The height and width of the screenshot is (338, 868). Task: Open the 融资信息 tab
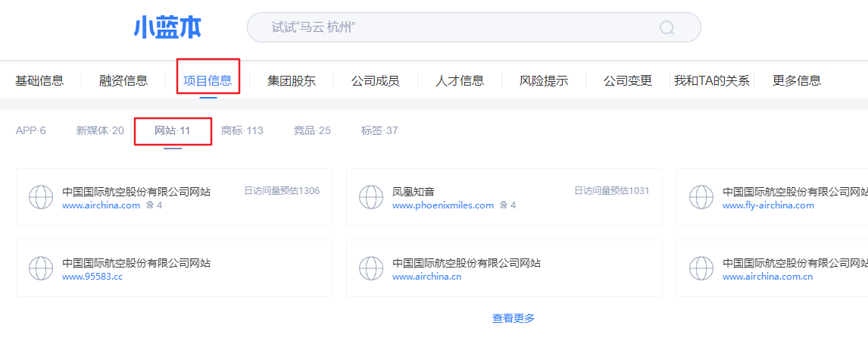pyautogui.click(x=123, y=81)
